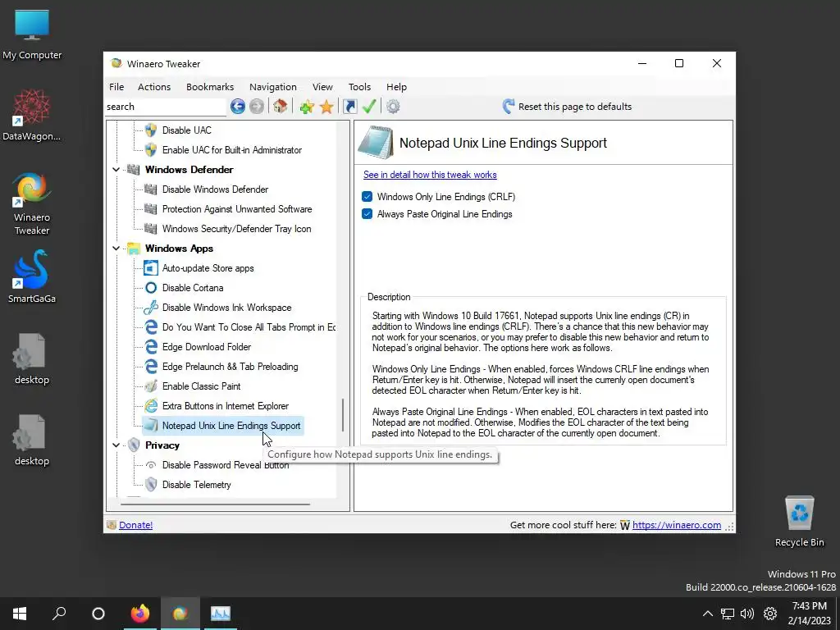Click the Back navigation arrow icon
This screenshot has height=630, width=840.
coord(237,107)
